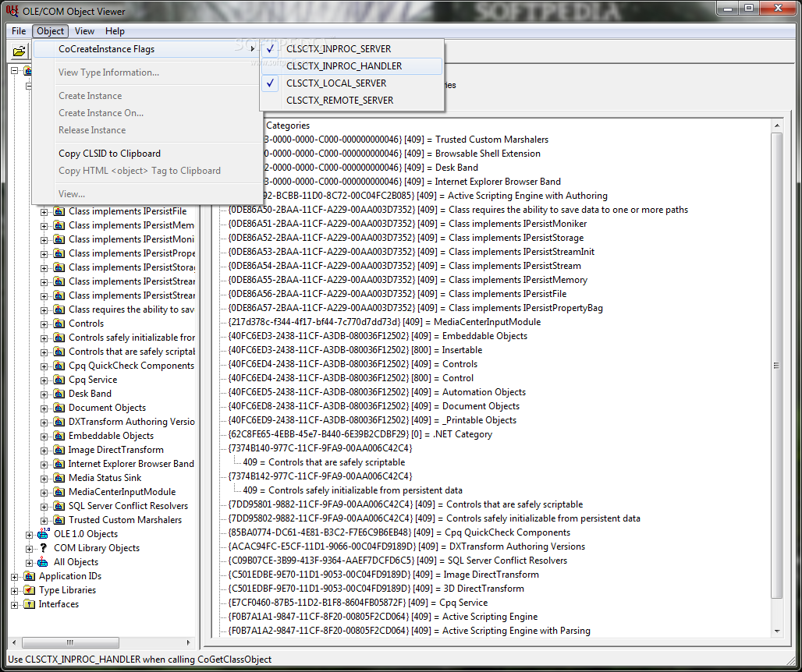Click the open folder toolbar icon

(19, 51)
